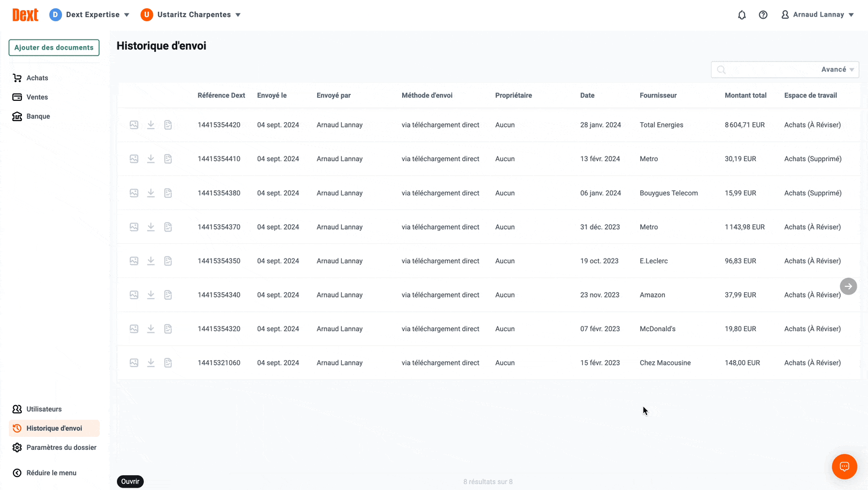Viewport: 868px width, 490px height.
Task: Go to Banque in the sidebar
Action: [38, 116]
